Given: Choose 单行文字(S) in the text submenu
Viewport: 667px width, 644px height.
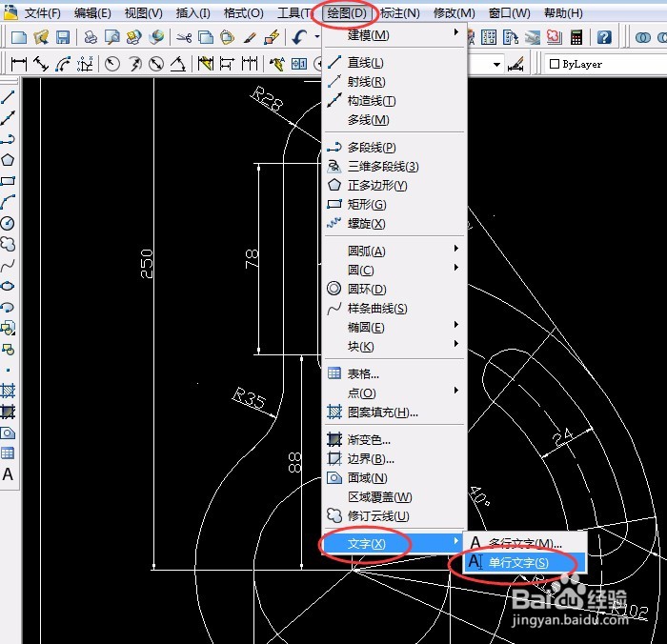Looking at the screenshot, I should (525, 562).
